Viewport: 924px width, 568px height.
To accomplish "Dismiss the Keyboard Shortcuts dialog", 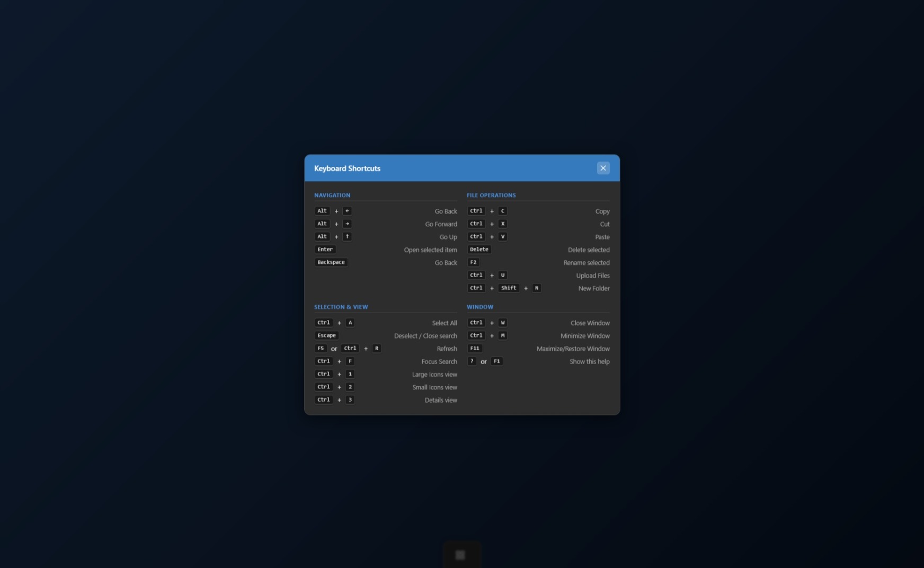I will [x=603, y=168].
